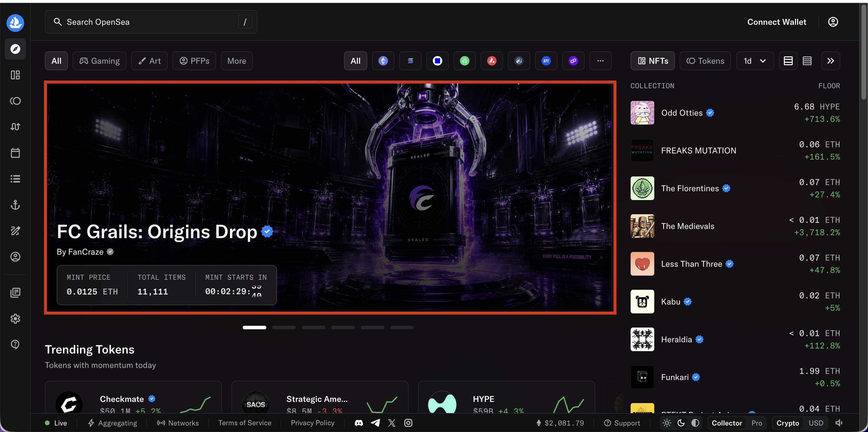Open the Drops calendar icon in sidebar
The height and width of the screenshot is (432, 868).
15,153
